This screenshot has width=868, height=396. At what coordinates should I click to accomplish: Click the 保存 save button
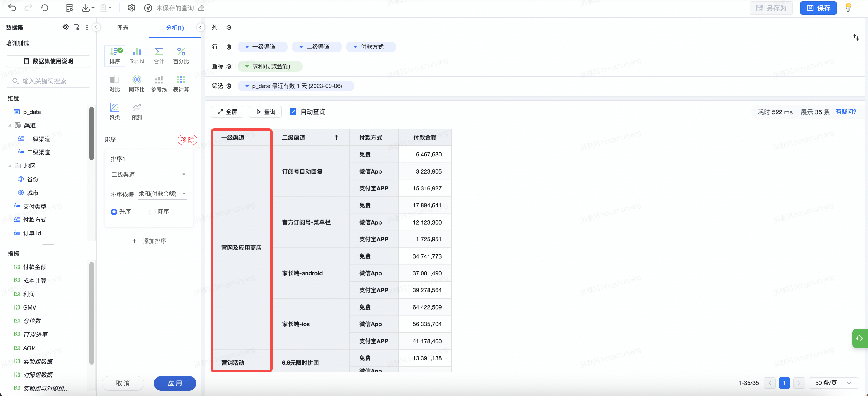tap(818, 8)
